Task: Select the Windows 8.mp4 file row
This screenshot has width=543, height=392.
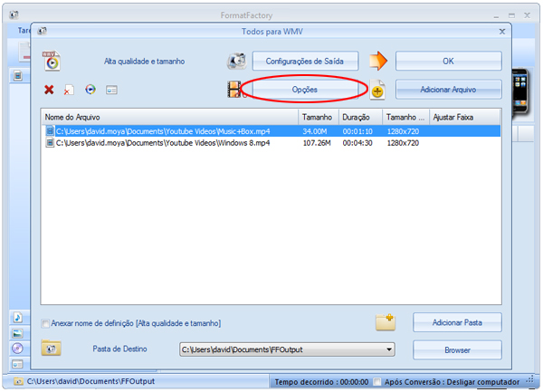Action: pyautogui.click(x=172, y=142)
